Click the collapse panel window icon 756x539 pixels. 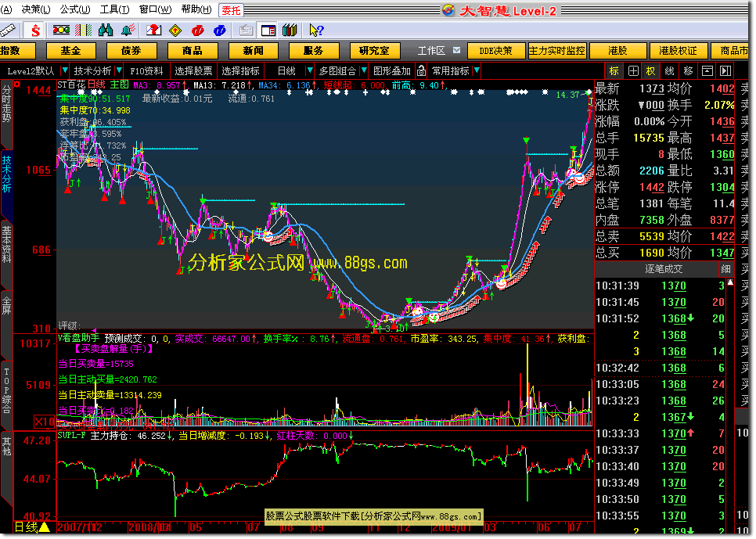(x=707, y=71)
